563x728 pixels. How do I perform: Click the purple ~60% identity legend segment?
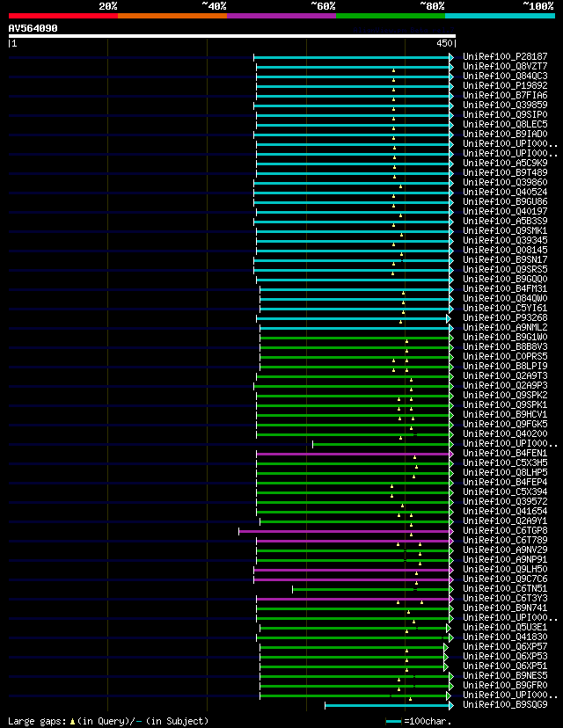tap(281, 16)
